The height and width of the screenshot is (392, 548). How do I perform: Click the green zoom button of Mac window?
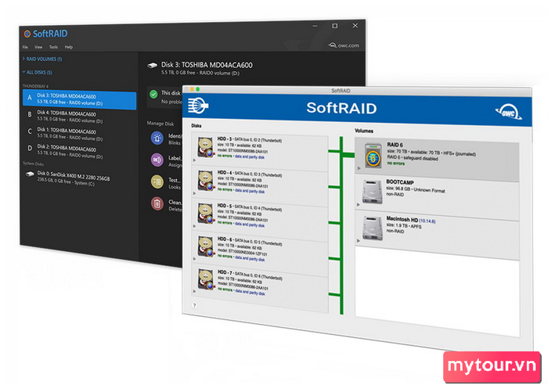[x=198, y=89]
